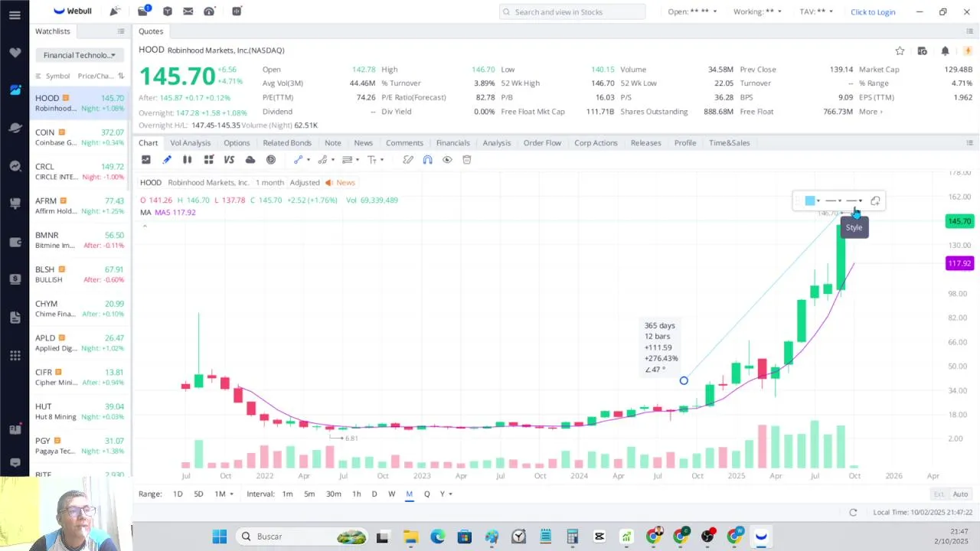This screenshot has height=551, width=980.
Task: Open the markets sidebar icon below the heart
Action: (x=15, y=90)
